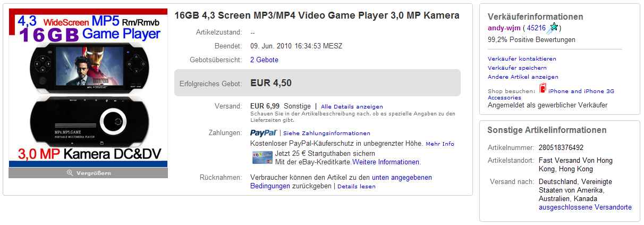Viewport: 644px width, 225px height.
Task: Click the red shop door icon
Action: pos(542,88)
